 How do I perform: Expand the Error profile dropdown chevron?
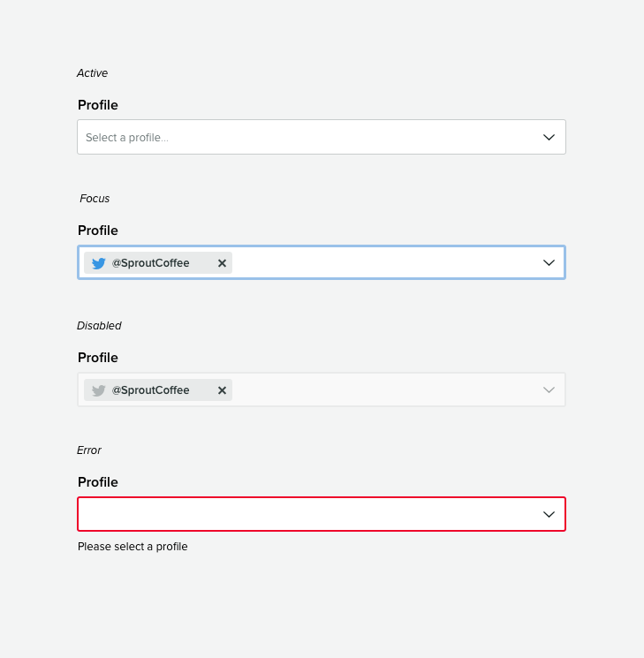point(549,514)
